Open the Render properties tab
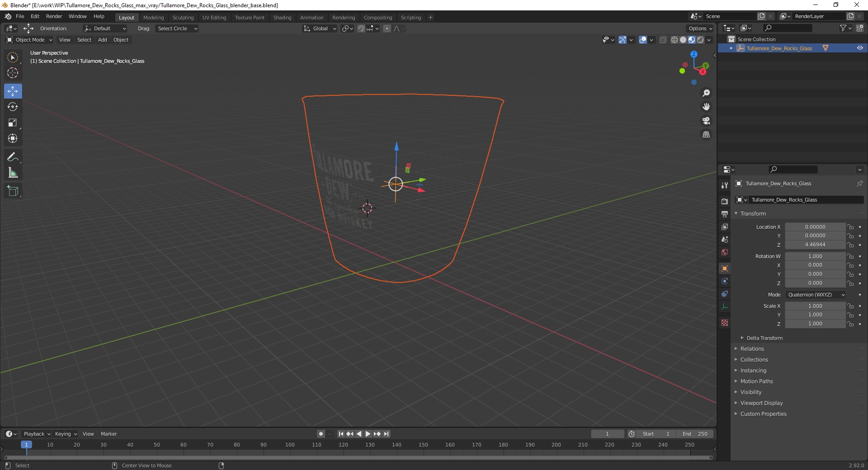Image resolution: width=868 pixels, height=470 pixels. coord(725,201)
